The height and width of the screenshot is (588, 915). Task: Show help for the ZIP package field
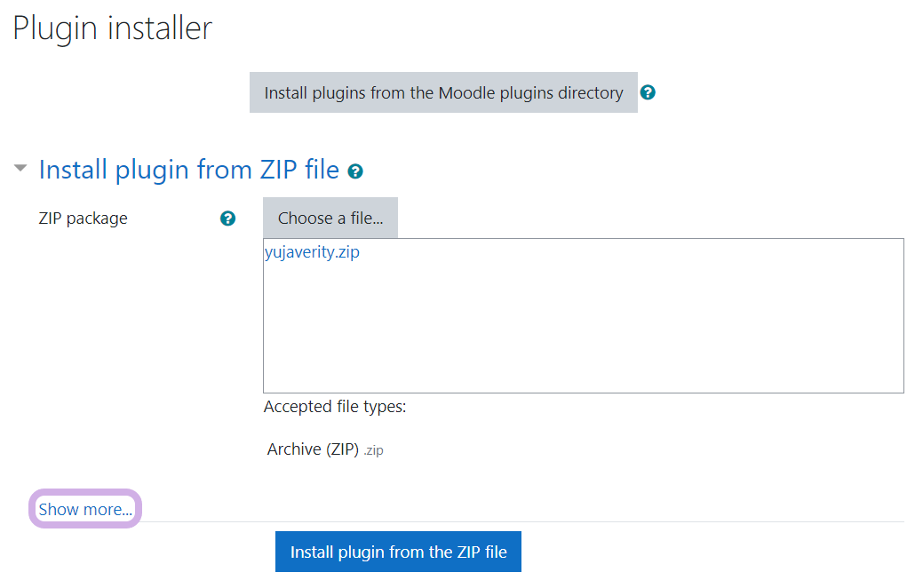227,219
